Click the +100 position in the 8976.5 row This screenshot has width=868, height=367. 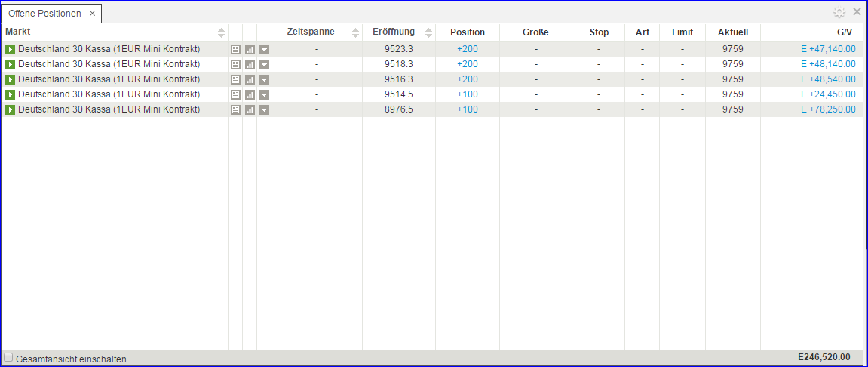coord(468,109)
